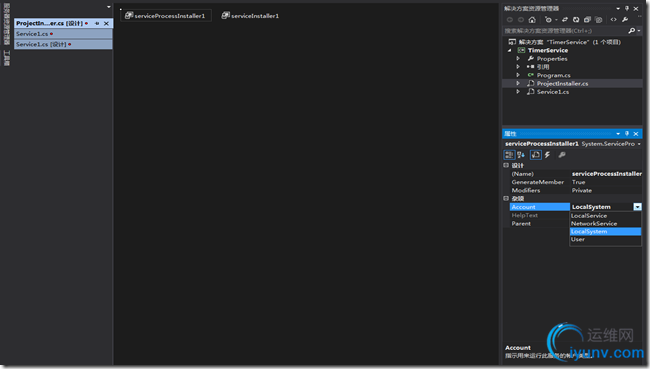Select the GenerateMember property row

tap(576, 182)
